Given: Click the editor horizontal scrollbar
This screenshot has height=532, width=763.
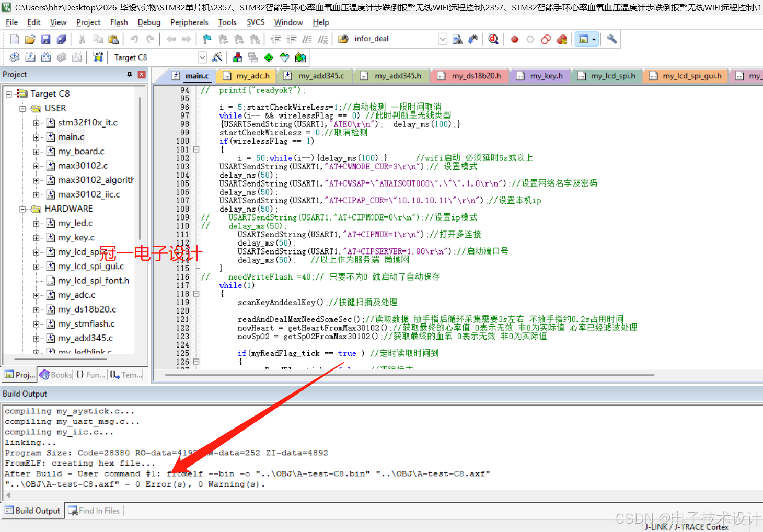Looking at the screenshot, I should [409, 375].
